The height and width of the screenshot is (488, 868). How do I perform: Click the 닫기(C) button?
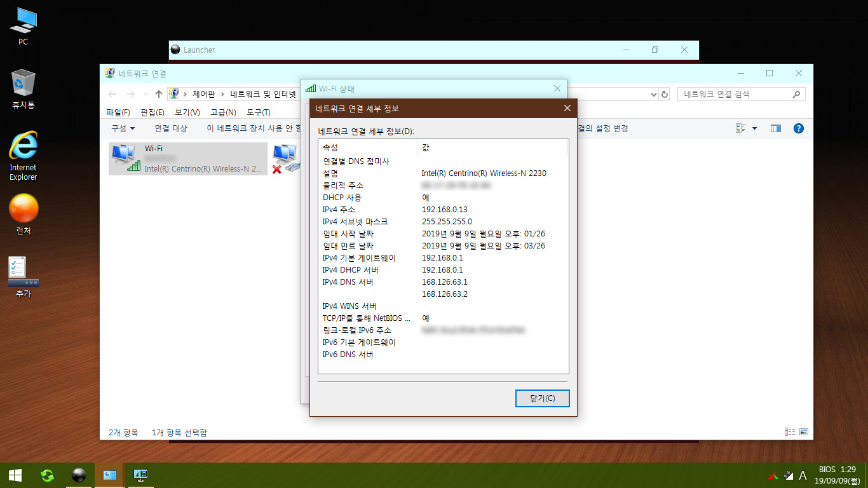pyautogui.click(x=542, y=398)
